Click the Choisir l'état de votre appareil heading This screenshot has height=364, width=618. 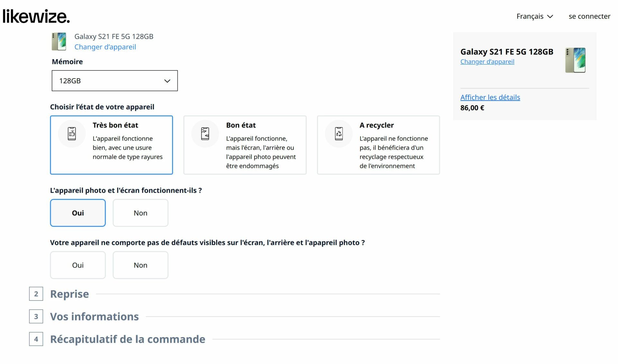pyautogui.click(x=102, y=107)
